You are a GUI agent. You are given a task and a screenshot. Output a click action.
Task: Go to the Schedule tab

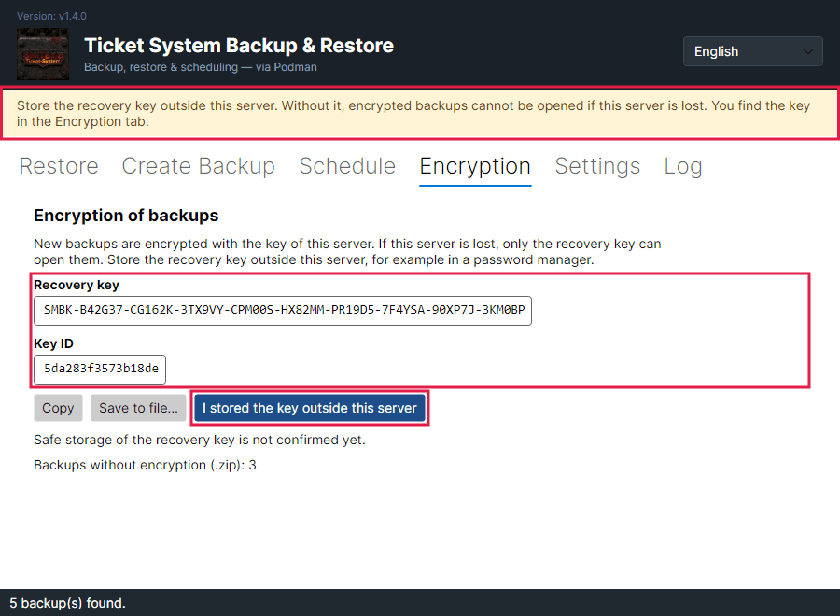click(347, 166)
